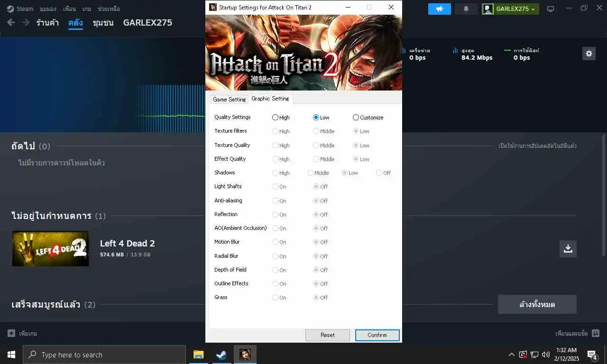607x364 pixels.
Task: Set Shadows to Middle
Action: pyautogui.click(x=318, y=173)
